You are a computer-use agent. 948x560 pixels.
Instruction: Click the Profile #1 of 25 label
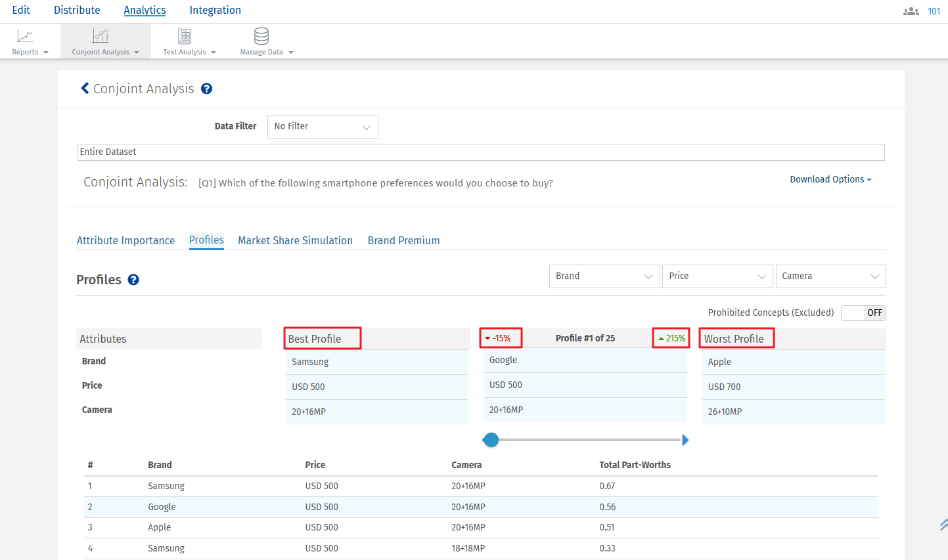[585, 338]
